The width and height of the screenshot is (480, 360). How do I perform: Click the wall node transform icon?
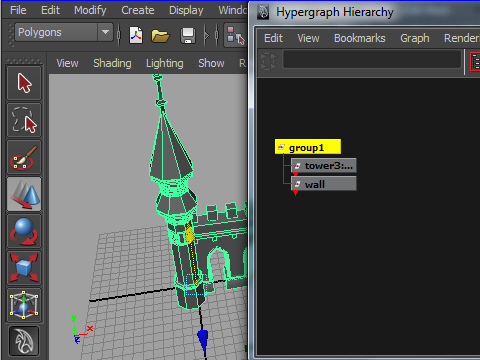click(297, 184)
